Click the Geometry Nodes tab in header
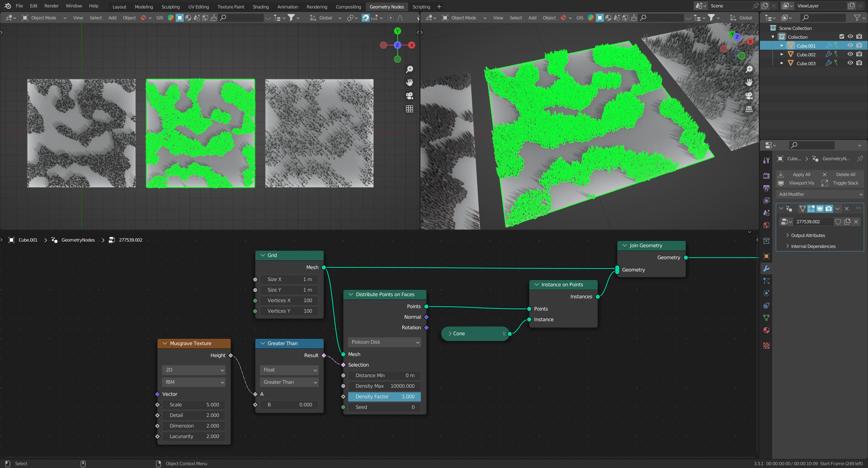868x468 pixels. (386, 6)
